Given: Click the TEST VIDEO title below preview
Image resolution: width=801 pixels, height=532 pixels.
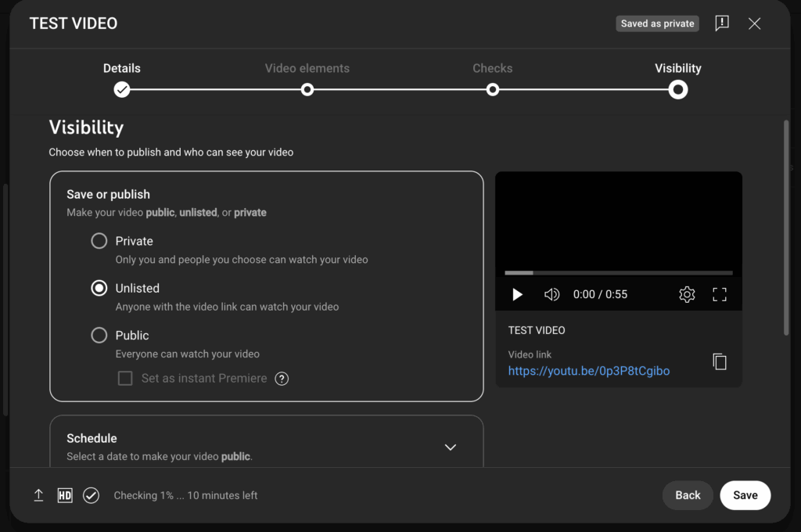Looking at the screenshot, I should (x=537, y=330).
